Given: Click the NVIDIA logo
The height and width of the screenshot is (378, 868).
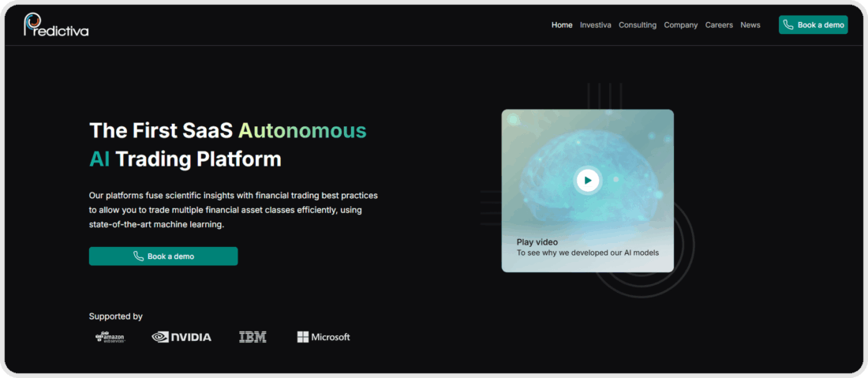Looking at the screenshot, I should (181, 337).
